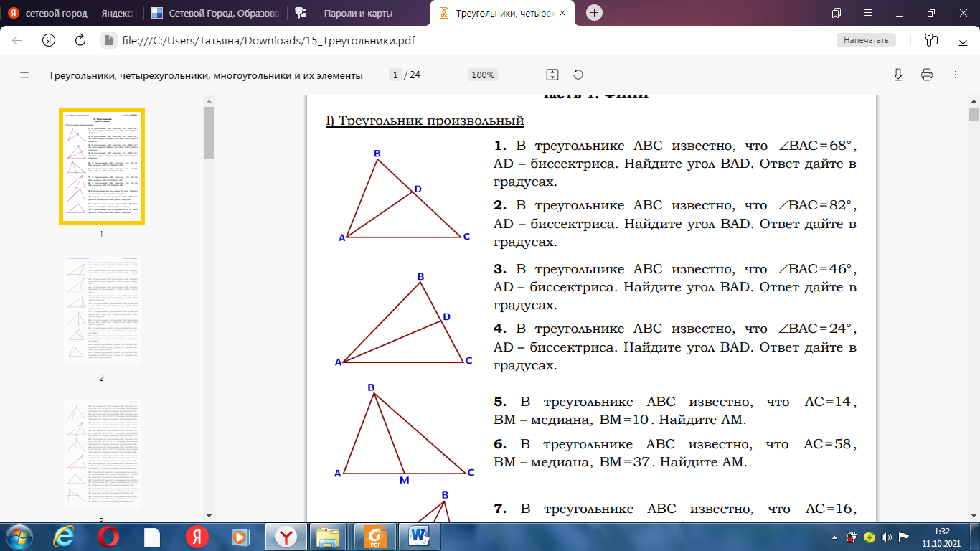Click problem 5 text with AC=14
980x551 pixels.
(x=675, y=410)
